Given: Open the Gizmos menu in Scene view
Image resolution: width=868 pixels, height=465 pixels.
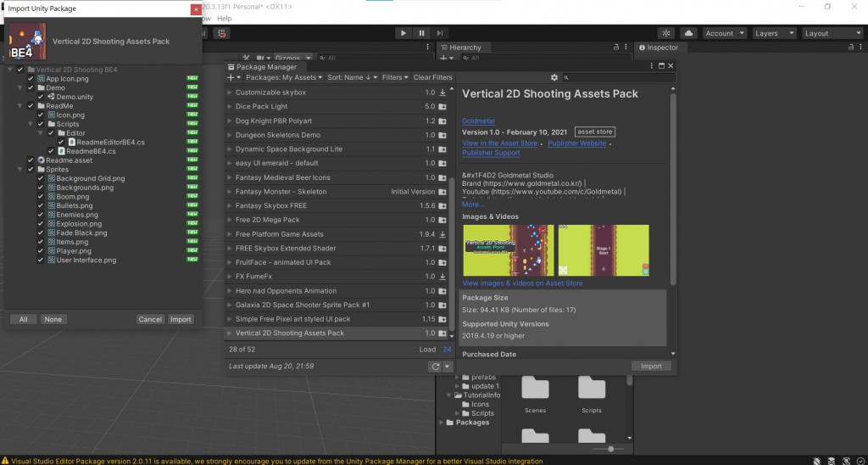Looking at the screenshot, I should 292,58.
